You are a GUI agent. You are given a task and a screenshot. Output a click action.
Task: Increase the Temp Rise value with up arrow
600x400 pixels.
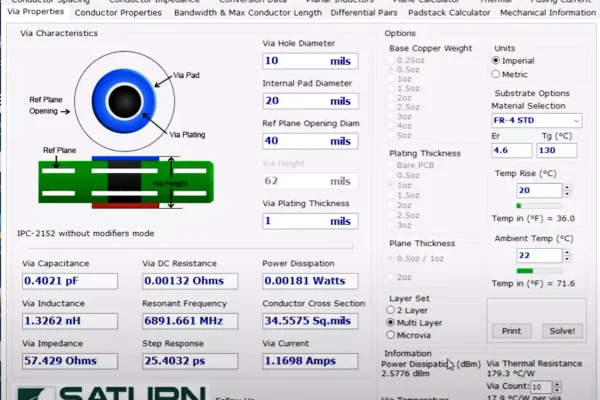pos(567,187)
